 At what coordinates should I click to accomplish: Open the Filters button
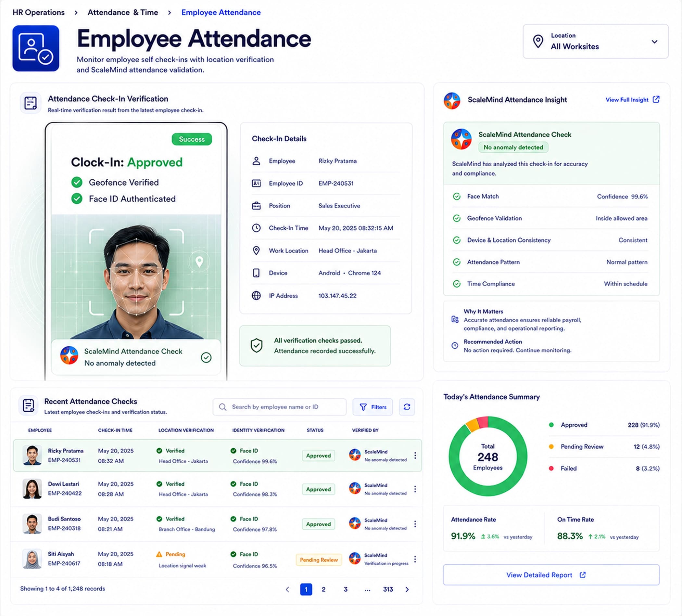(x=373, y=407)
